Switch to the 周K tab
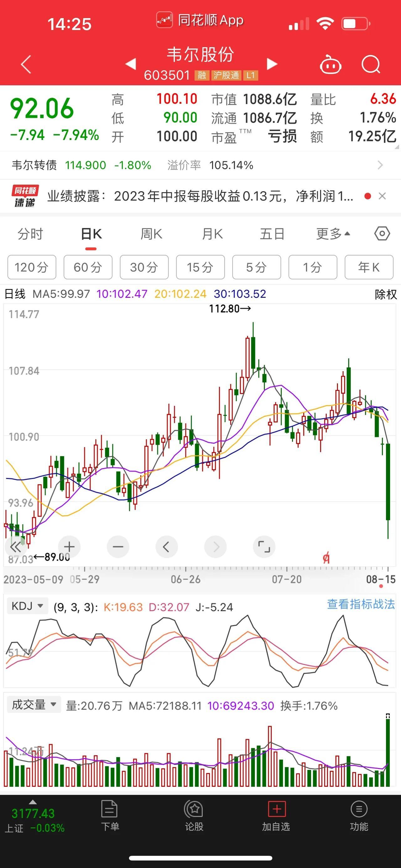The height and width of the screenshot is (868, 401). point(151,234)
